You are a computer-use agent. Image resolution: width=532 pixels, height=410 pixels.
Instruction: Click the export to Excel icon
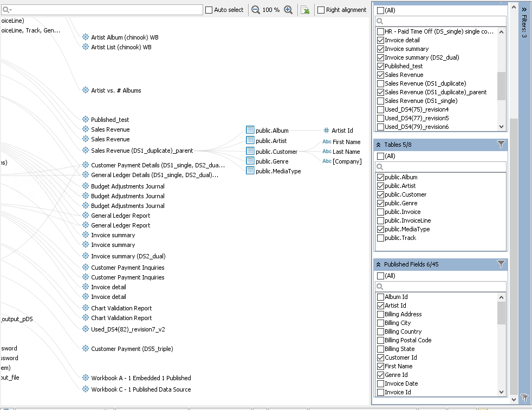[305, 10]
